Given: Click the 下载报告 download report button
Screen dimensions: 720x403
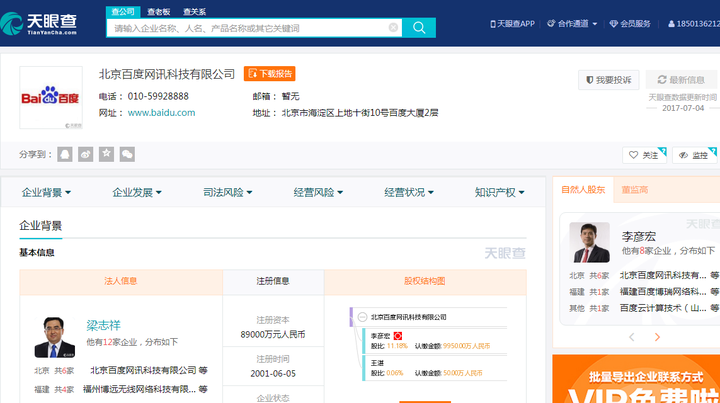Looking at the screenshot, I should (x=270, y=74).
